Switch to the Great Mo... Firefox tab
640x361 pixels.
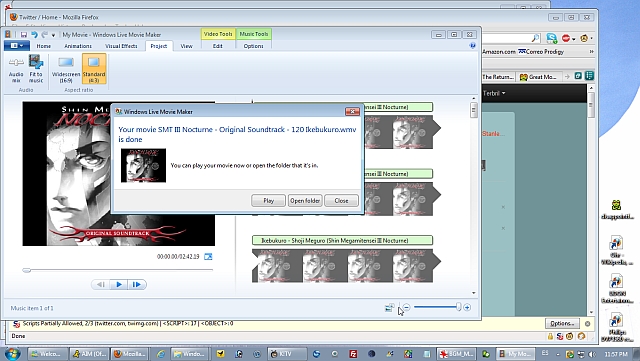click(538, 77)
